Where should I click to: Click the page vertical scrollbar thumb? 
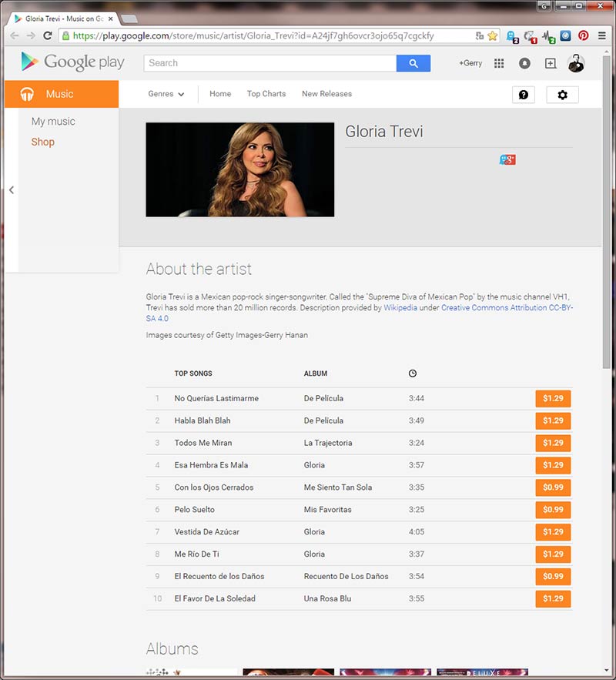(606, 212)
